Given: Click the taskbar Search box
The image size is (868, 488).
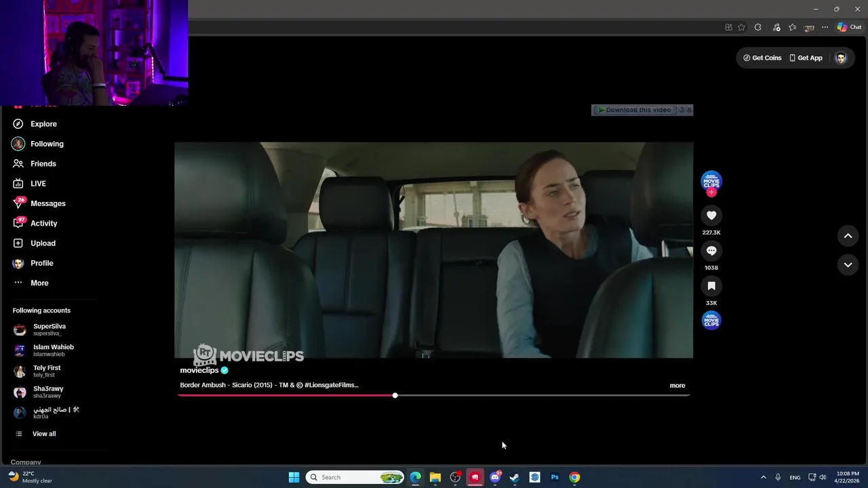Looking at the screenshot, I should (355, 477).
